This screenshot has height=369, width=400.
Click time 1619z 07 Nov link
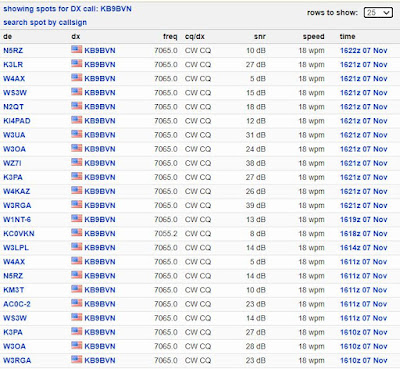pos(364,220)
